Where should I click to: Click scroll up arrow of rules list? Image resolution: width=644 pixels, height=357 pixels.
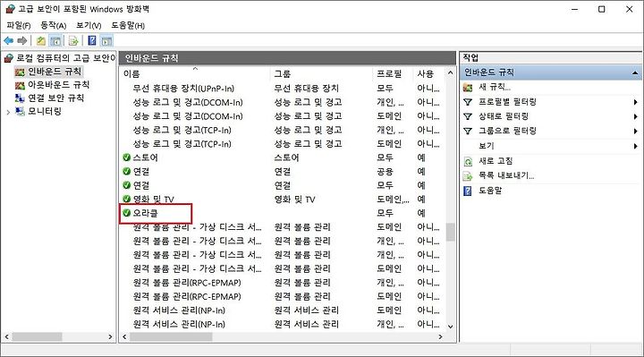[x=451, y=73]
